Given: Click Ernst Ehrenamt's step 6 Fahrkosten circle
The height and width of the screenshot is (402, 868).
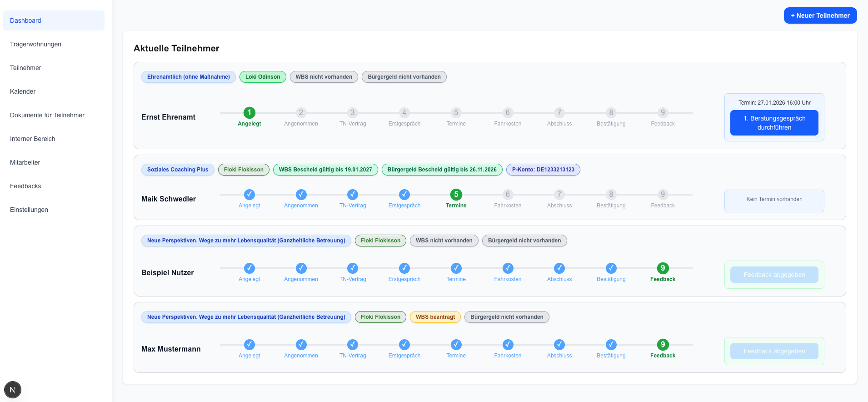Looking at the screenshot, I should [508, 113].
